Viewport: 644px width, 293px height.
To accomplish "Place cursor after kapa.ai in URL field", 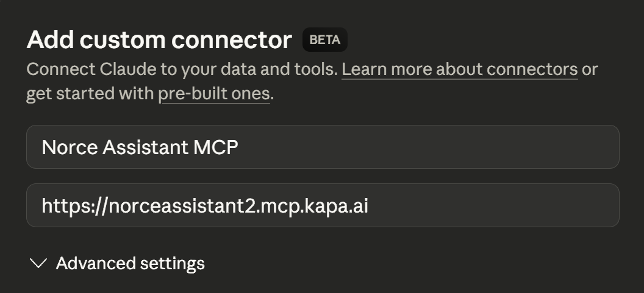I will click(x=369, y=207).
